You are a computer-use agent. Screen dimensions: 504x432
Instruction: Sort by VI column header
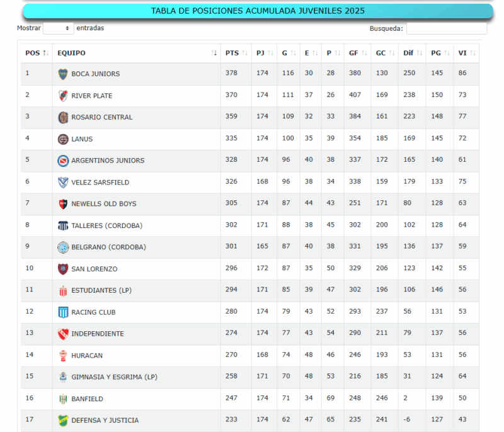466,53
